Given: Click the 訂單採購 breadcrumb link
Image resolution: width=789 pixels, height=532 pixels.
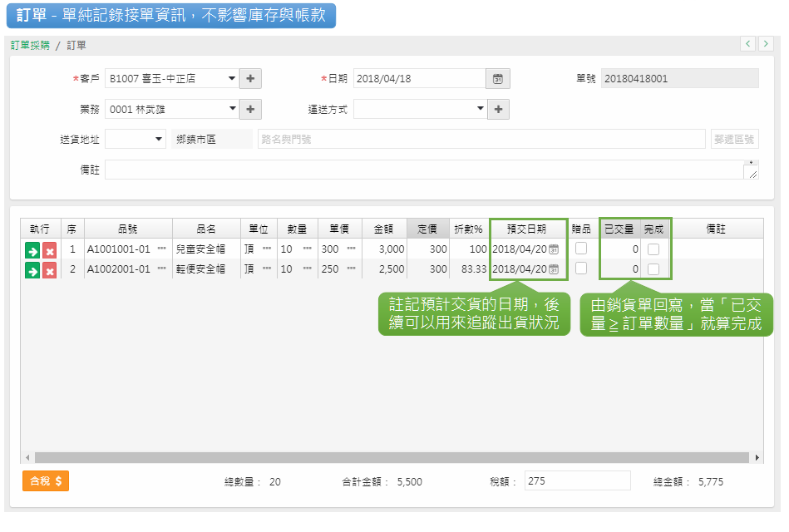Looking at the screenshot, I should point(30,46).
